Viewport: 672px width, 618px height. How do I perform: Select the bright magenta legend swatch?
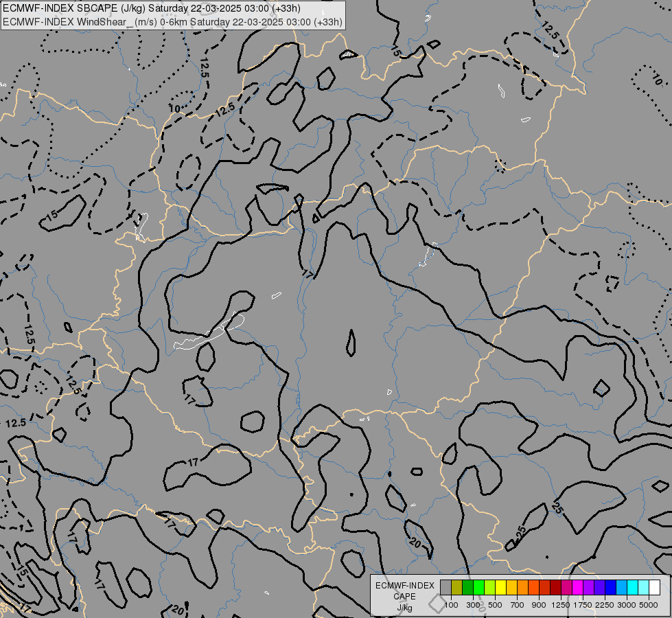(578, 588)
